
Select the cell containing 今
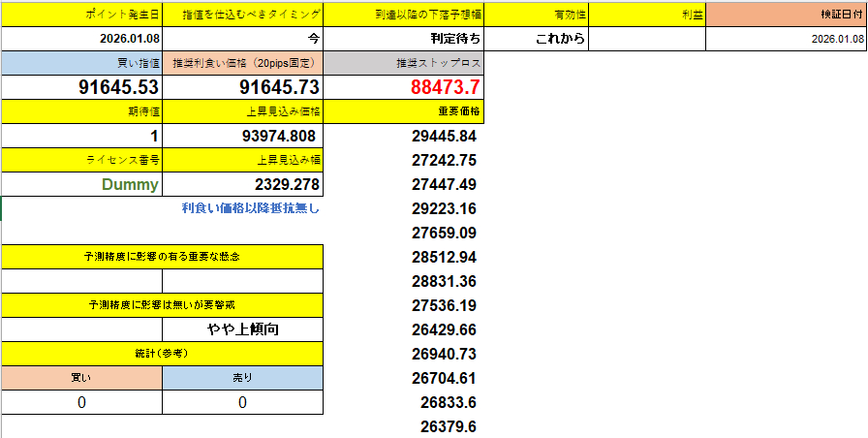[x=243, y=39]
